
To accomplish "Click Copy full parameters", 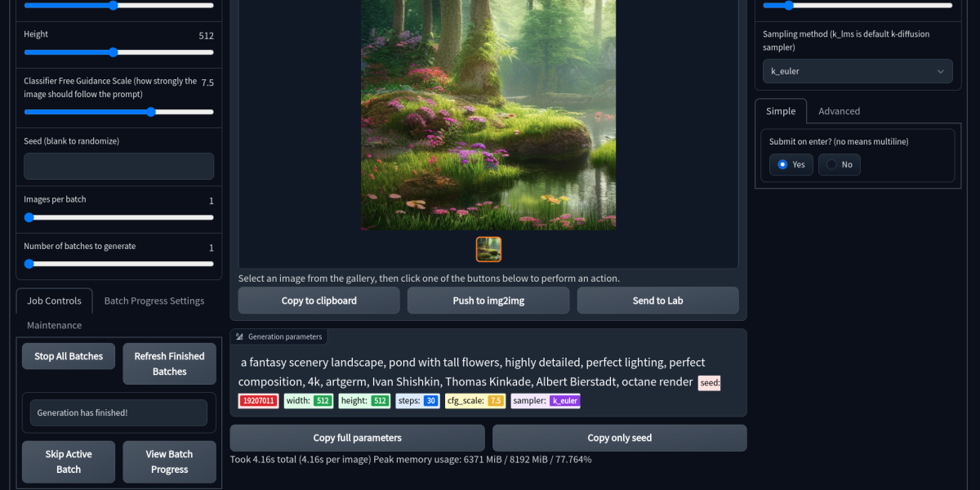I will pyautogui.click(x=357, y=438).
